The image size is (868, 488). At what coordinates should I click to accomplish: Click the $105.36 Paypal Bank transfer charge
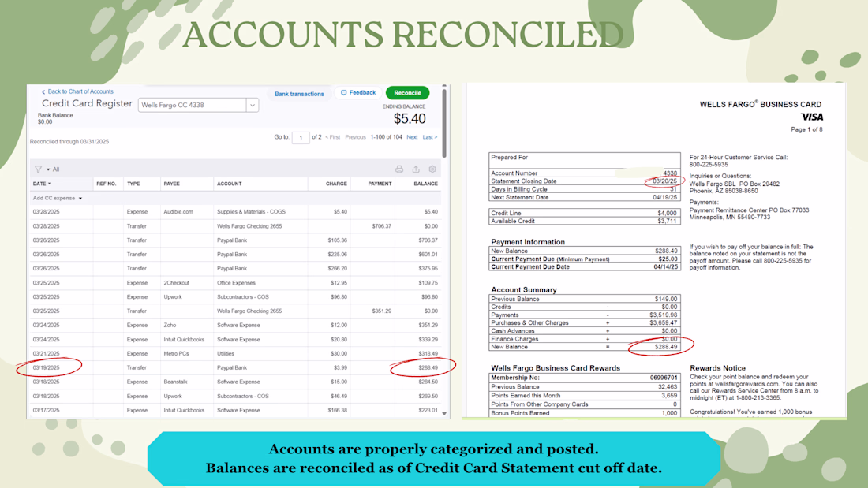(337, 240)
